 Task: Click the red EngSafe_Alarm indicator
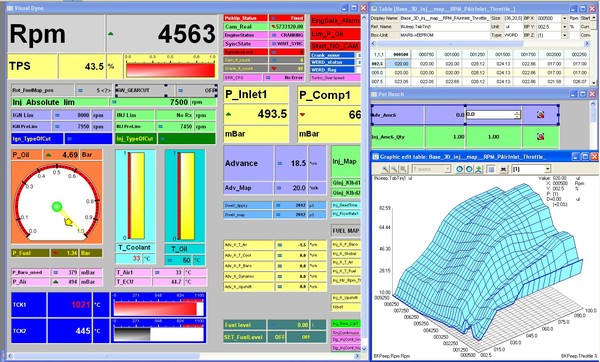click(335, 21)
